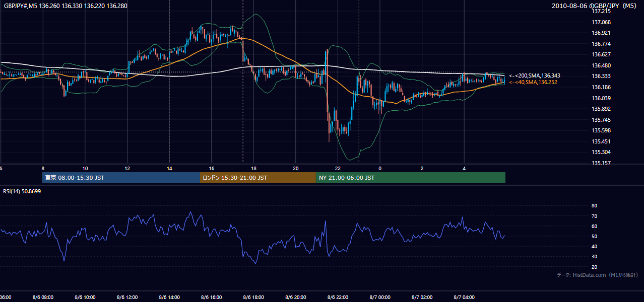Click RSI scale value 30
The image size is (644, 302).
[595, 257]
